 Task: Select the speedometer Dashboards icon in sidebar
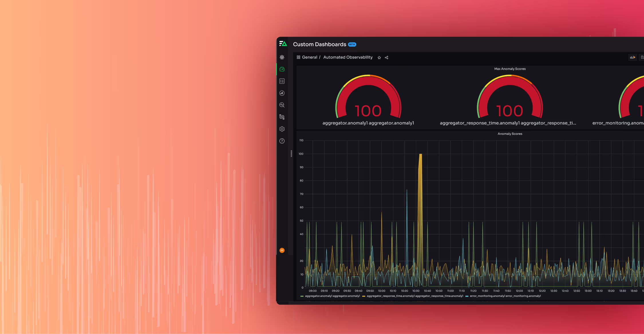282,69
